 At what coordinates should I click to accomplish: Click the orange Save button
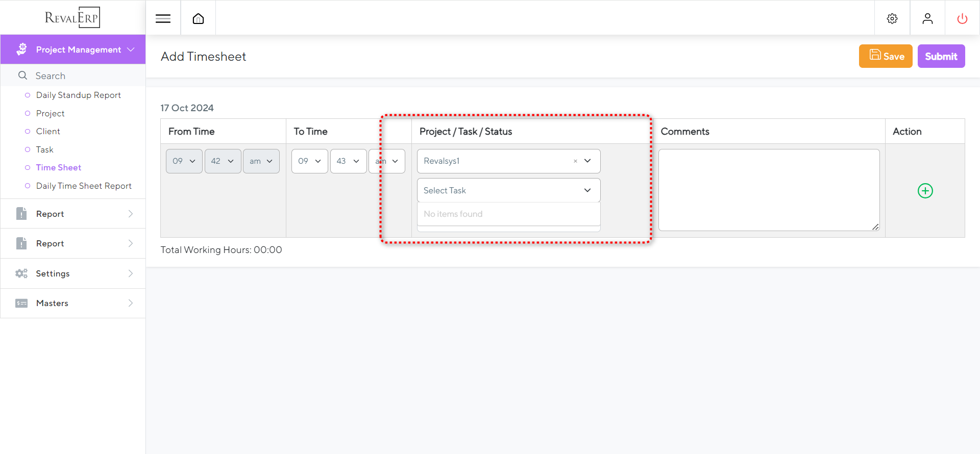coord(885,56)
